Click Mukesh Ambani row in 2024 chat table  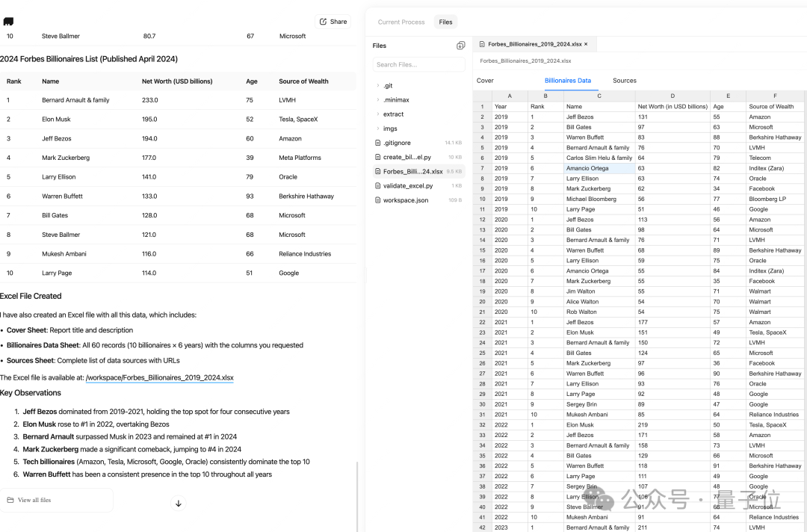[x=178, y=254]
